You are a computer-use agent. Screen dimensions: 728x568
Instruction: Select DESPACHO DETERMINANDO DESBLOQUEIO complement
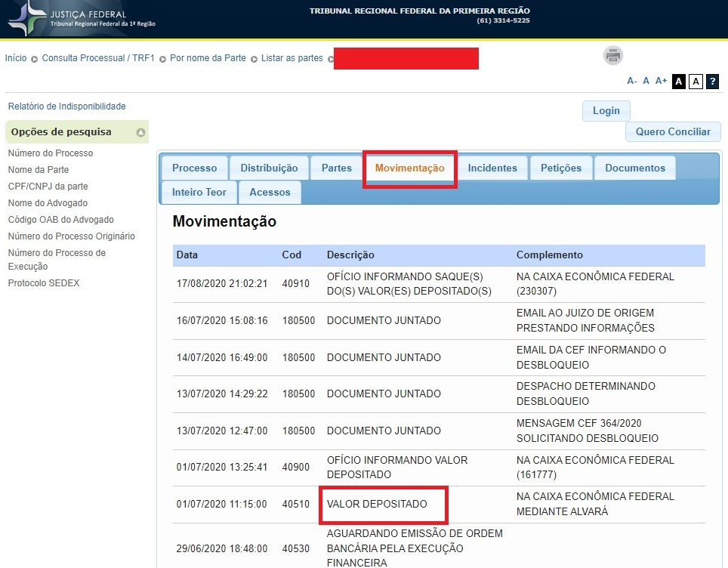[586, 394]
